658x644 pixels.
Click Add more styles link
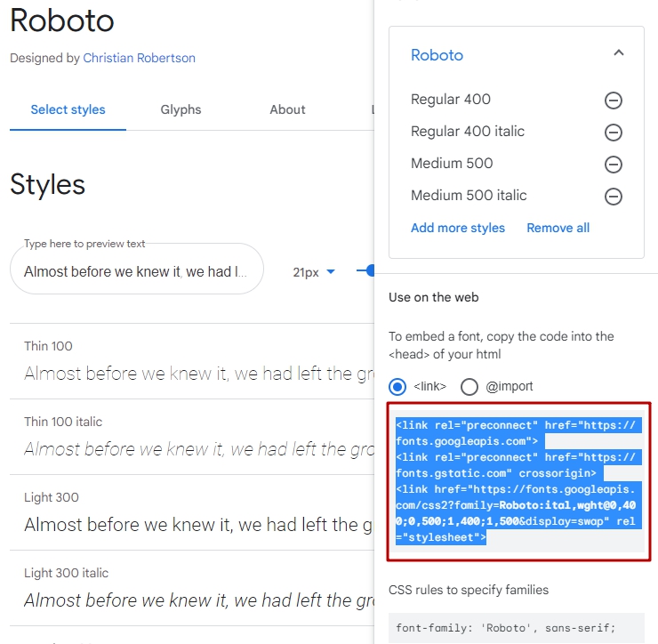coord(458,228)
